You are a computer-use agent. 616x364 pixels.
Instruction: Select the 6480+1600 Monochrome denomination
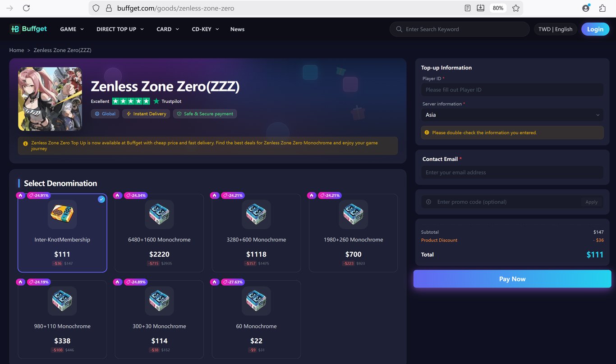159,233
